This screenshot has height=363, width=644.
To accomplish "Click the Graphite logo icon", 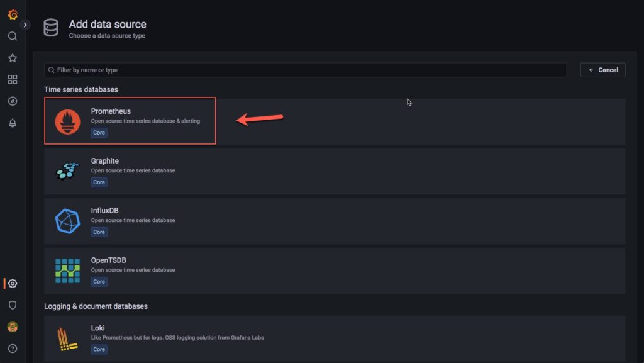I will pos(68,171).
